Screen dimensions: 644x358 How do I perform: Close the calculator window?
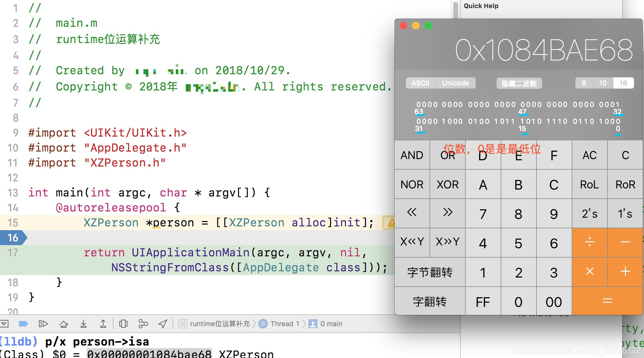tap(403, 26)
